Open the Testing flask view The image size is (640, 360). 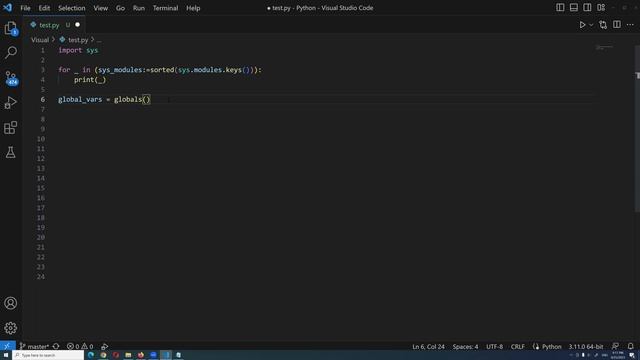pos(11,152)
